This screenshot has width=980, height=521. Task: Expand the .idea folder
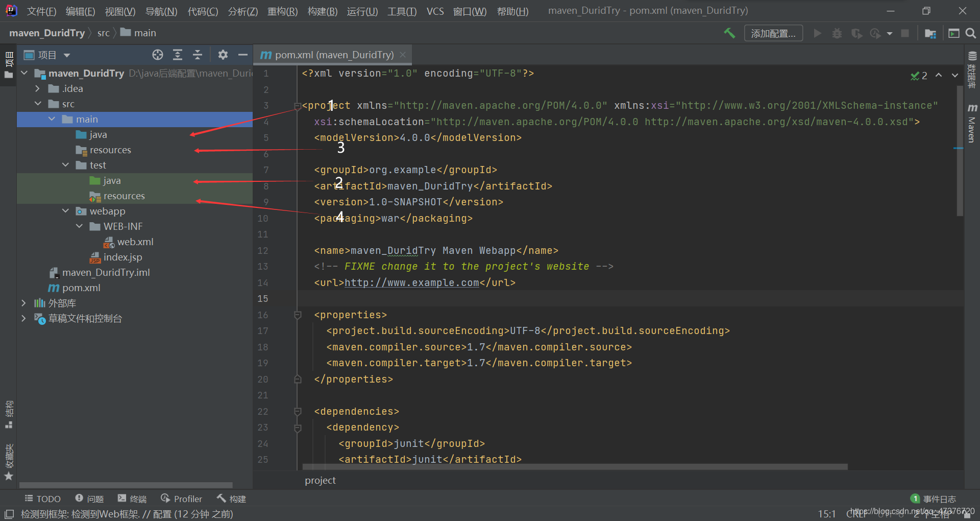(x=38, y=88)
